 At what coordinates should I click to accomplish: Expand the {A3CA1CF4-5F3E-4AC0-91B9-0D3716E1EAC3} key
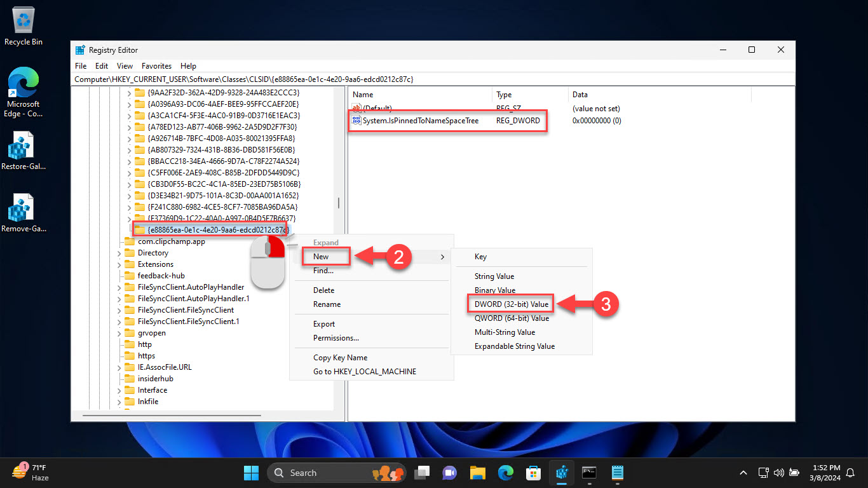130,116
